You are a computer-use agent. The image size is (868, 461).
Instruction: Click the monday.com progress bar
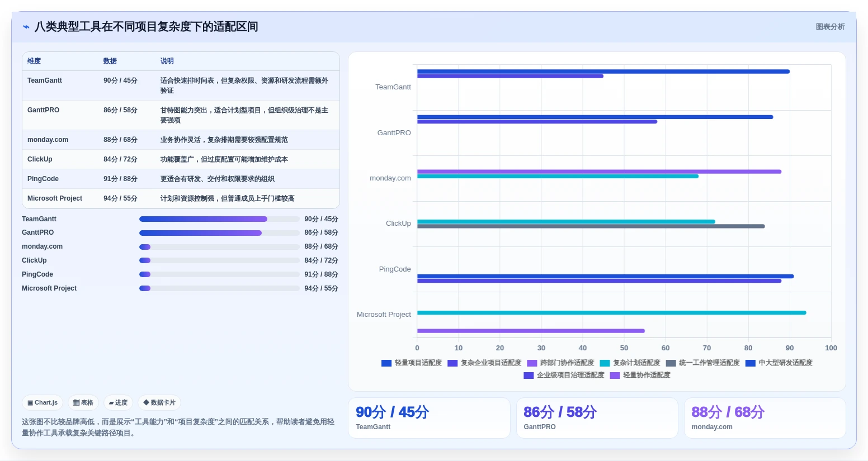point(219,247)
